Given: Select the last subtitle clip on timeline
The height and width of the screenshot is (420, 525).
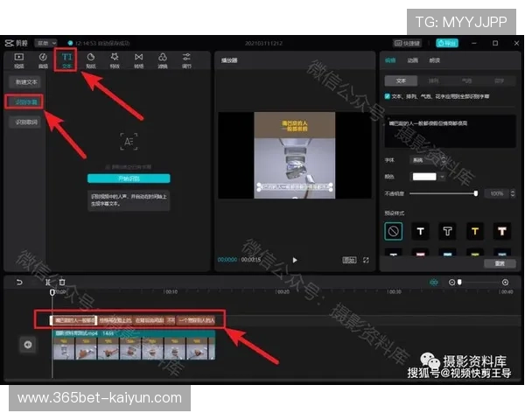Looking at the screenshot, I should pos(197,320).
